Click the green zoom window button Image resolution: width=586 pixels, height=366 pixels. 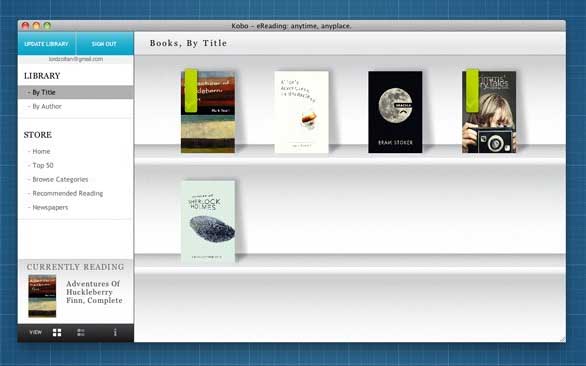(x=47, y=26)
